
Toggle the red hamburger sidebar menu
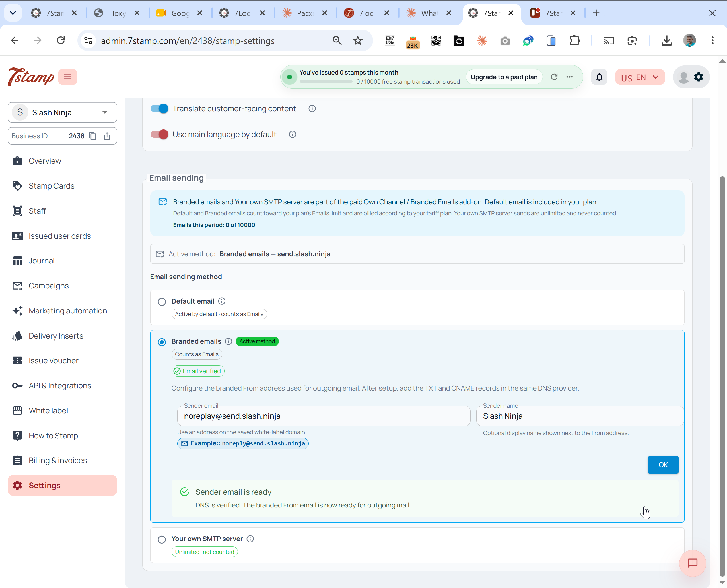pyautogui.click(x=68, y=77)
